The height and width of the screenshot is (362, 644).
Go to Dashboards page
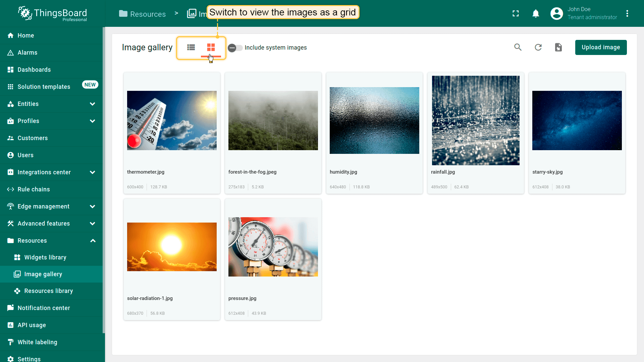pos(34,70)
